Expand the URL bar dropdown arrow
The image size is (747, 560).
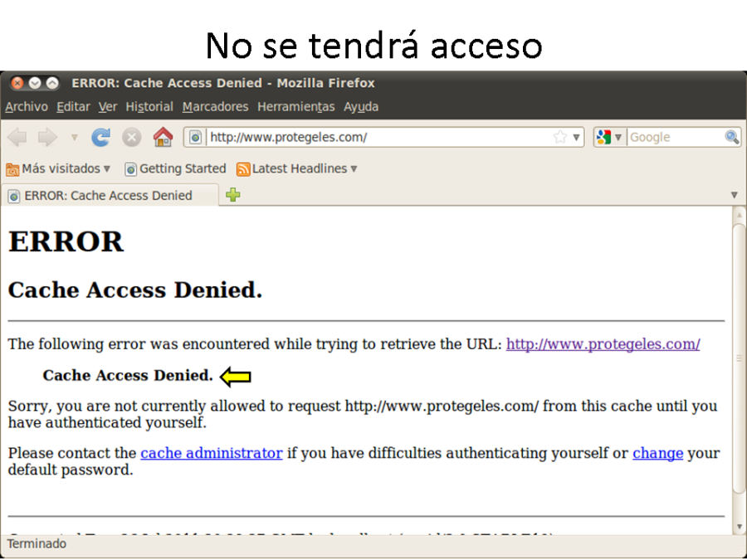pos(577,137)
